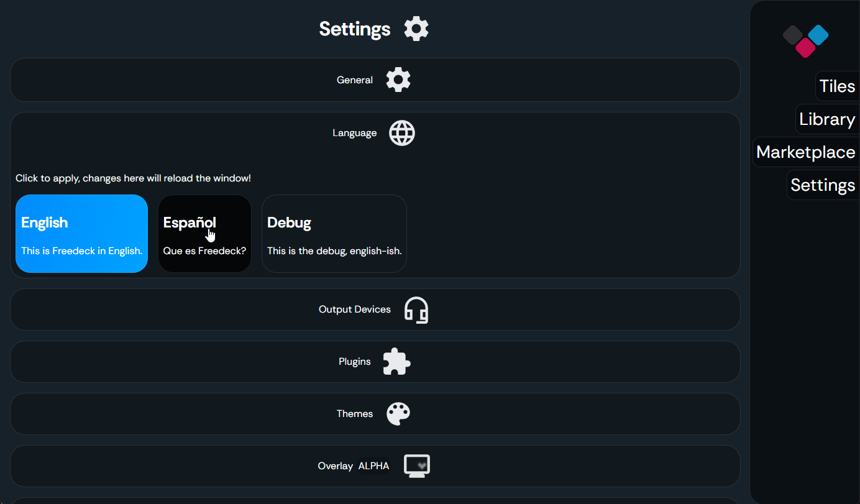Switch language to Español
Image resolution: width=860 pixels, height=504 pixels.
click(x=204, y=234)
